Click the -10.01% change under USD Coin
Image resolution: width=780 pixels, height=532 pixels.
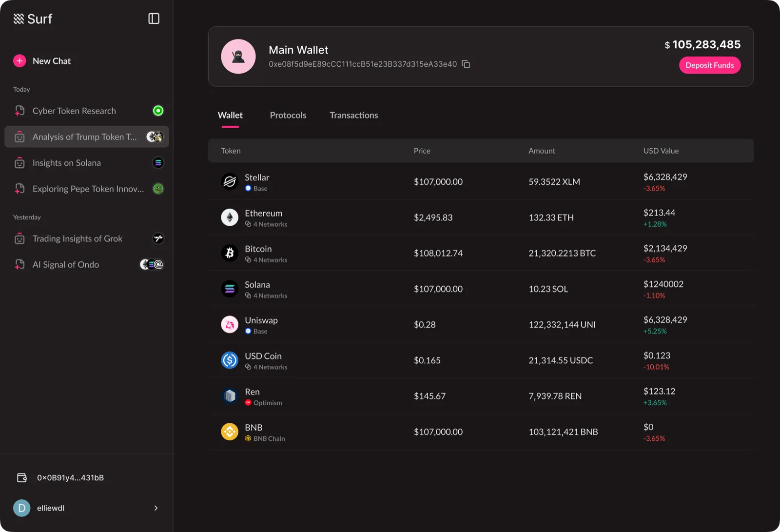pyautogui.click(x=656, y=367)
